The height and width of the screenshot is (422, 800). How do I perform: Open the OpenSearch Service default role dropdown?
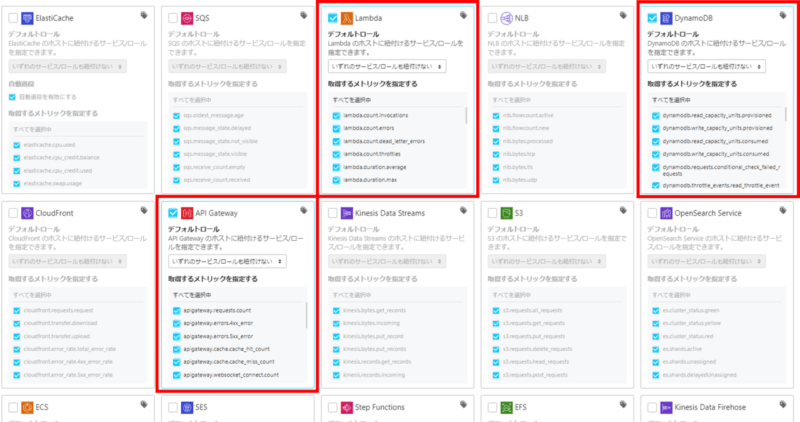(706, 261)
